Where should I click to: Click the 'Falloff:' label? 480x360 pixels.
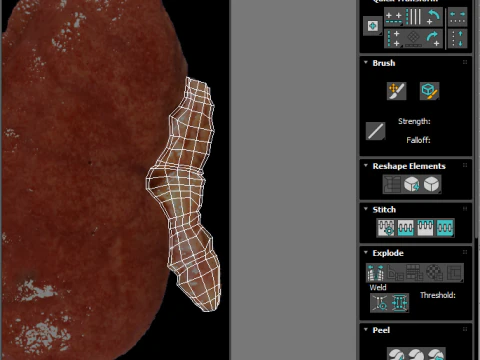point(418,140)
